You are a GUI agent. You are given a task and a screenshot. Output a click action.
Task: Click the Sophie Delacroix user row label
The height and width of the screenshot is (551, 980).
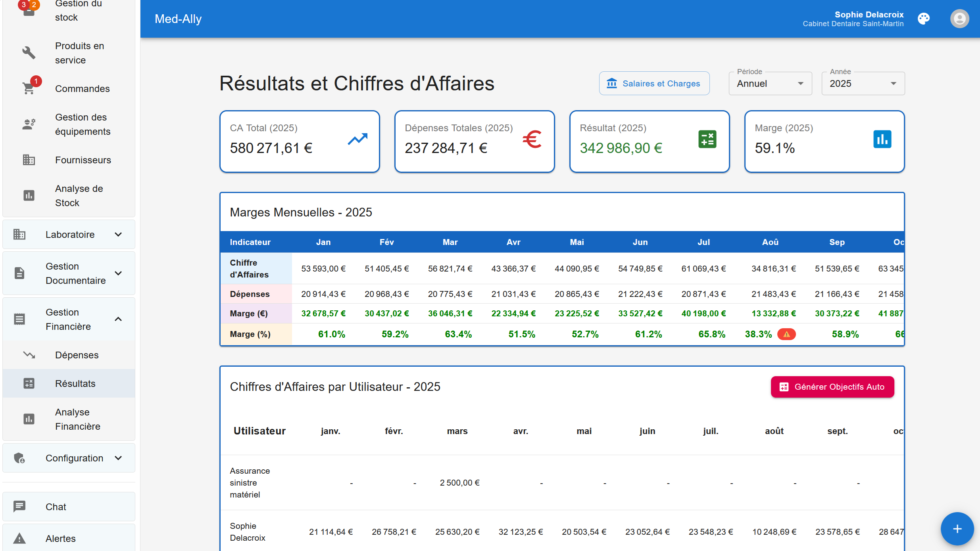pyautogui.click(x=248, y=532)
